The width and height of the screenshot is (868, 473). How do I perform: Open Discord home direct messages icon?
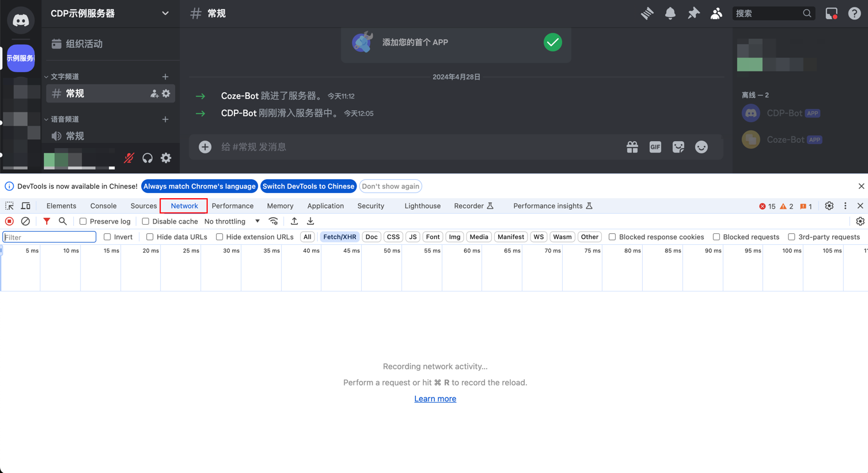[x=21, y=20]
